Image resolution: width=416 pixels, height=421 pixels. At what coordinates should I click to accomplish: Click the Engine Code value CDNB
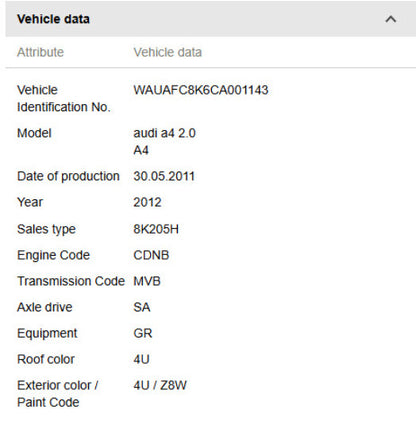(151, 255)
